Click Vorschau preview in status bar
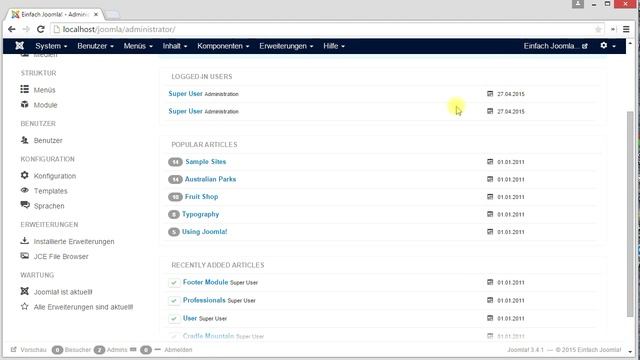 click(x=33, y=350)
